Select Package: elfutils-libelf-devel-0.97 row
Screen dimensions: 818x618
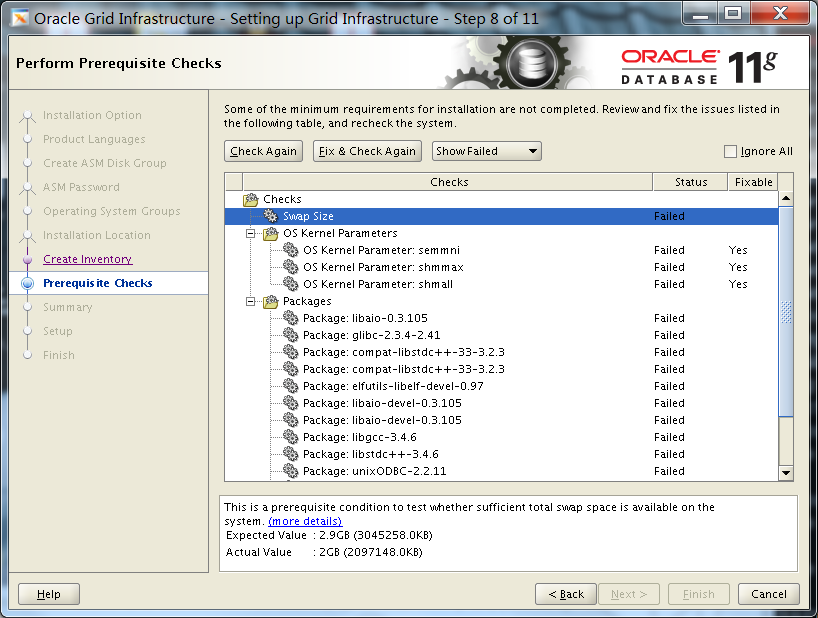click(x=501, y=386)
